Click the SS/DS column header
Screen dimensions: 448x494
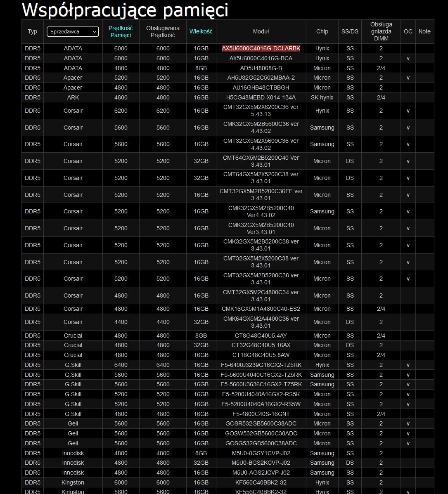[x=350, y=31]
